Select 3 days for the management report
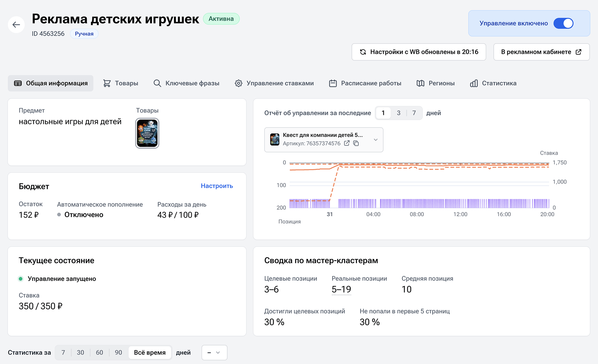 398,113
